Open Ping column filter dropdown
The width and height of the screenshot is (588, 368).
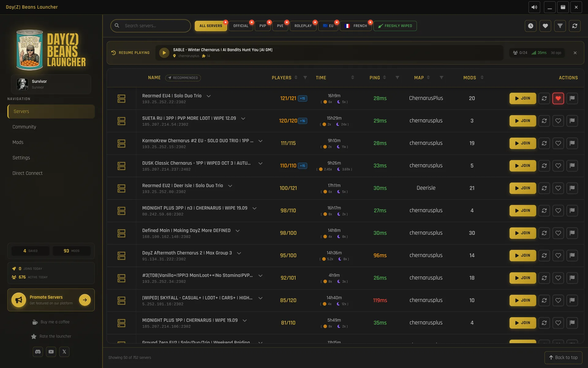397,78
